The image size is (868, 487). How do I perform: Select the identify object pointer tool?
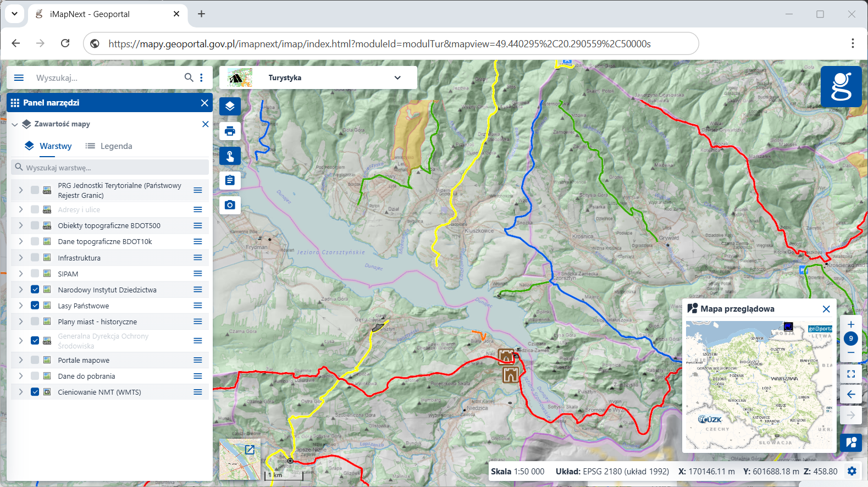click(x=230, y=156)
